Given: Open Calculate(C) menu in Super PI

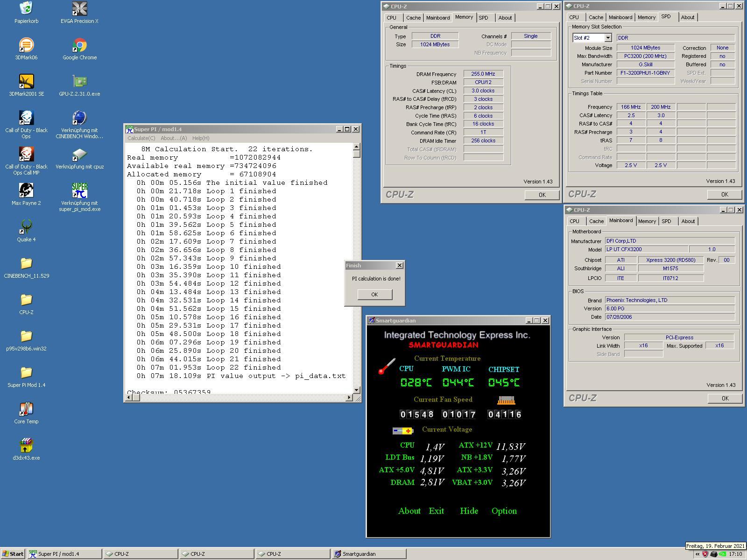Looking at the screenshot, I should point(141,138).
